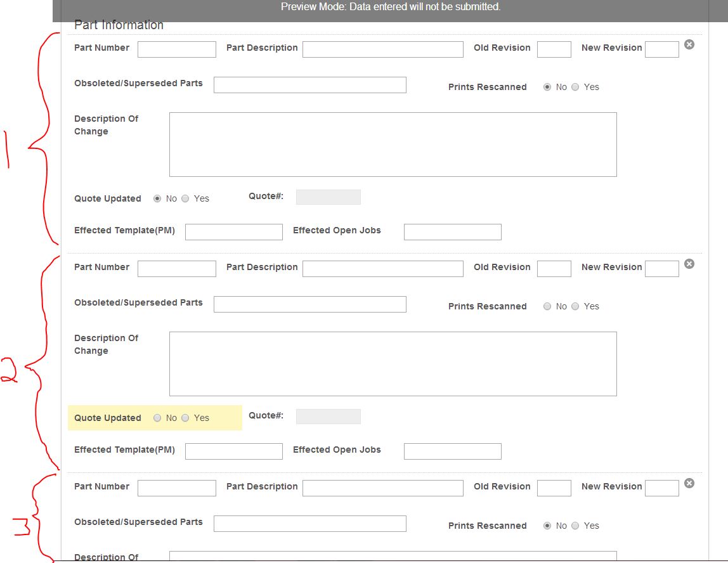Remove the first part information section
Screen dimensions: 728x563
coord(689,44)
